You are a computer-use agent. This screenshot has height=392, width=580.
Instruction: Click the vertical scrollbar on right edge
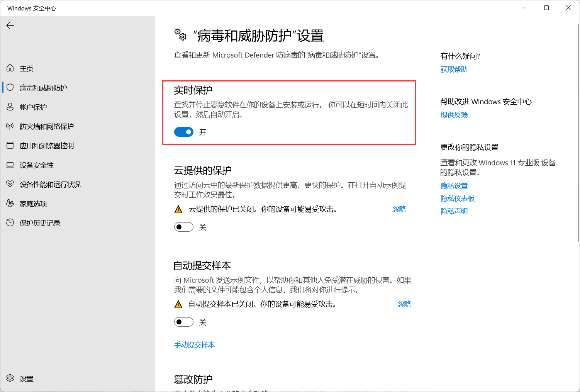tap(578, 131)
